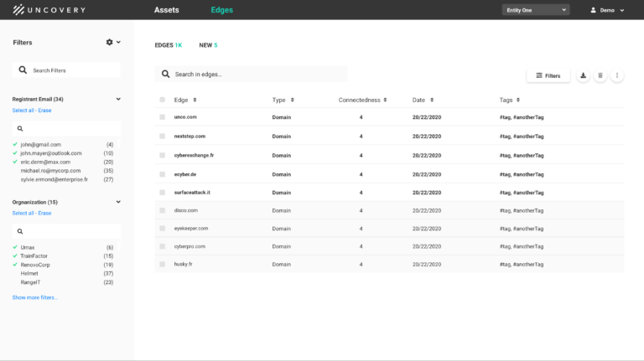Check the surfaceattack.it row checkbox
This screenshot has width=644, height=361.
(162, 193)
